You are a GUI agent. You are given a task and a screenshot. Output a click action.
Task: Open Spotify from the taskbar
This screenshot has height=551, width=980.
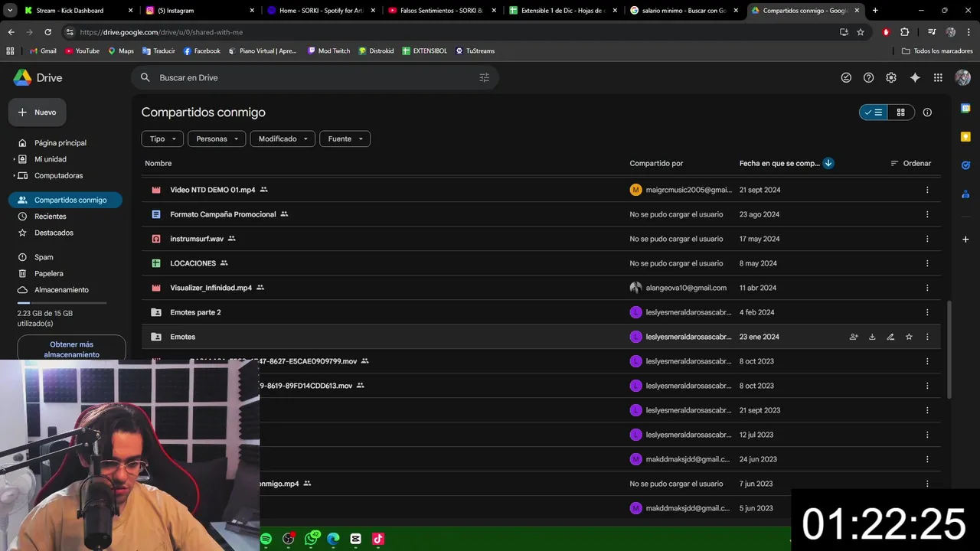tap(266, 539)
